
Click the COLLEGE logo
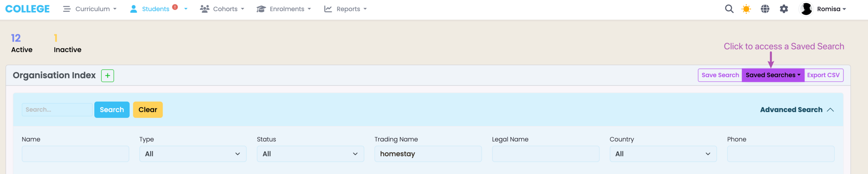coord(27,9)
